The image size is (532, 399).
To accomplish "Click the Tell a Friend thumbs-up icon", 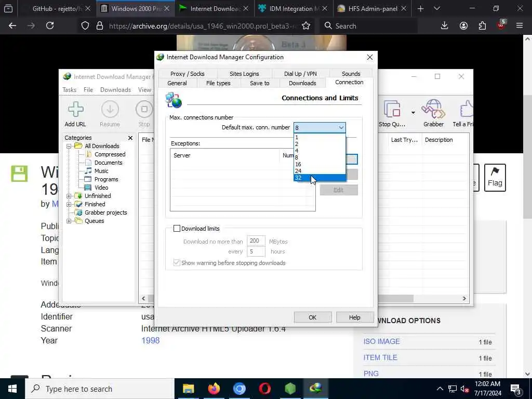I will coord(467,109).
